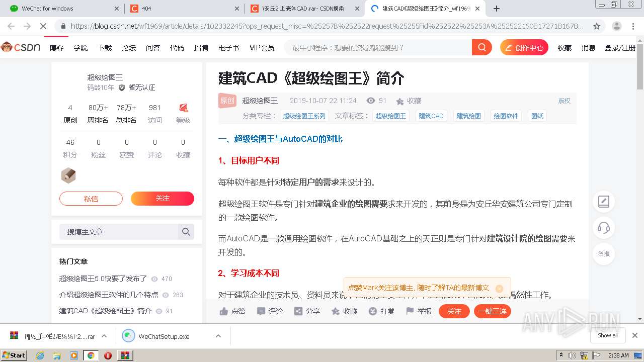
Task: Open WeChatSetup.exe download item
Action: click(x=164, y=336)
